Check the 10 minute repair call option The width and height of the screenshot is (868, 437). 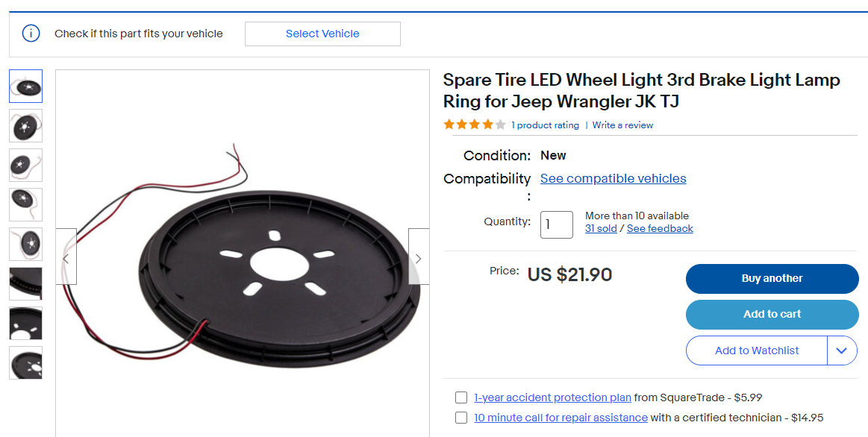tap(461, 418)
